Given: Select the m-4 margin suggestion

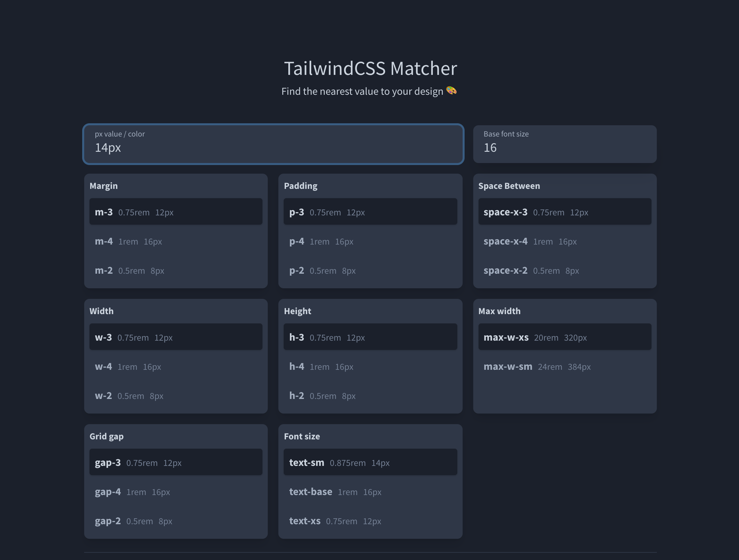Looking at the screenshot, I should (175, 242).
